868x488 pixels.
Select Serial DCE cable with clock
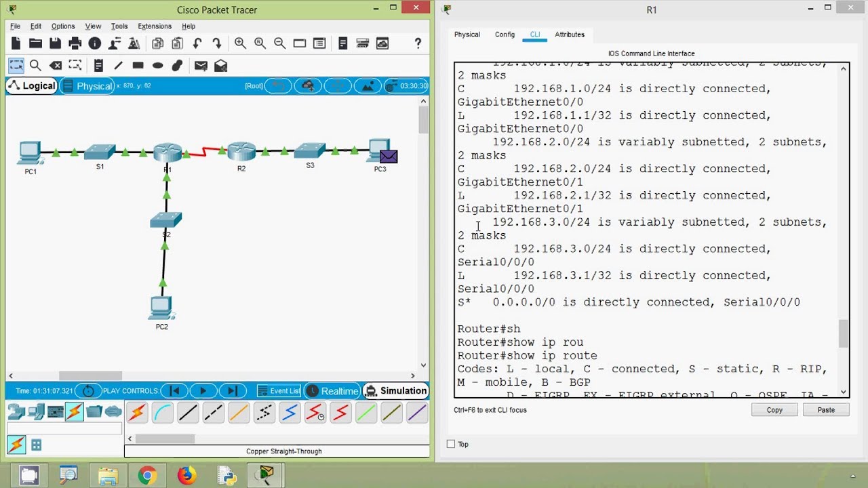pos(315,412)
